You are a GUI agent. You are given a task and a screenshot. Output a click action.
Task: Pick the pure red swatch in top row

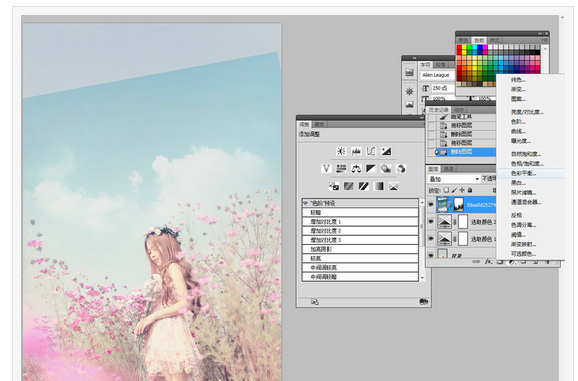click(x=459, y=48)
